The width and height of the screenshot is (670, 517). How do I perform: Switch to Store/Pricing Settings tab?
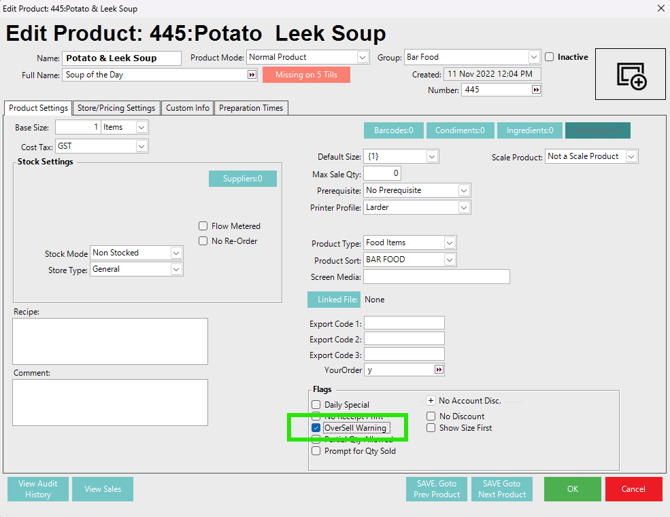(116, 108)
